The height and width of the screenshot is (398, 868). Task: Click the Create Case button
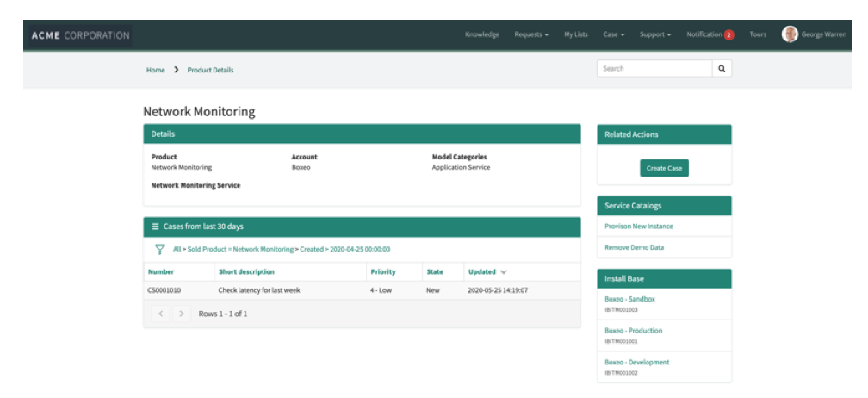[x=664, y=168]
